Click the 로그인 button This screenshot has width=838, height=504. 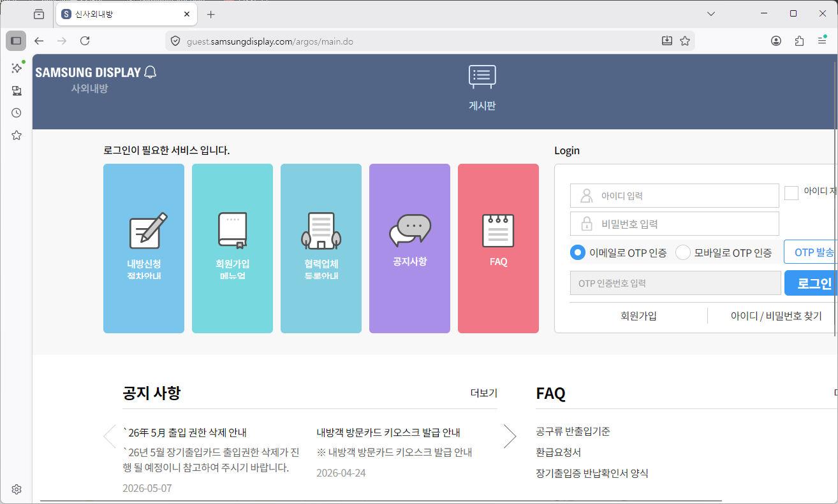point(811,284)
